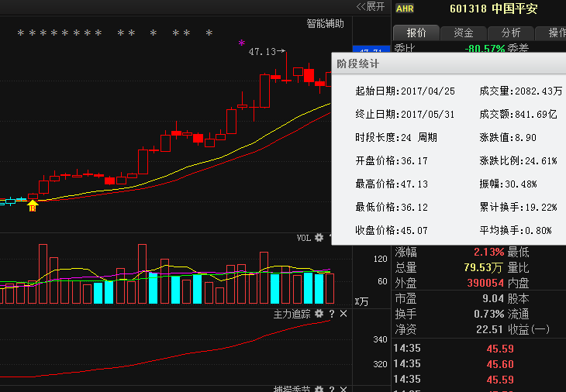Click the stock title 601318 中国平安
The image size is (566, 392).
pos(494,9)
